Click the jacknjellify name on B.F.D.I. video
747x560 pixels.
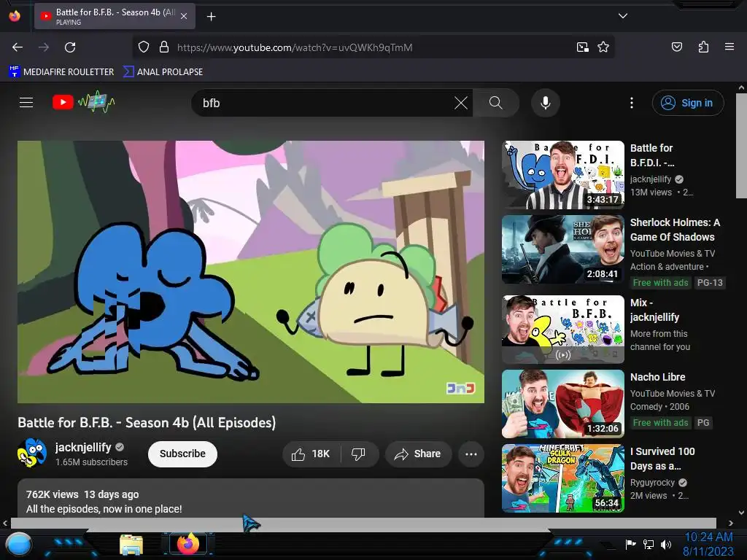point(650,179)
